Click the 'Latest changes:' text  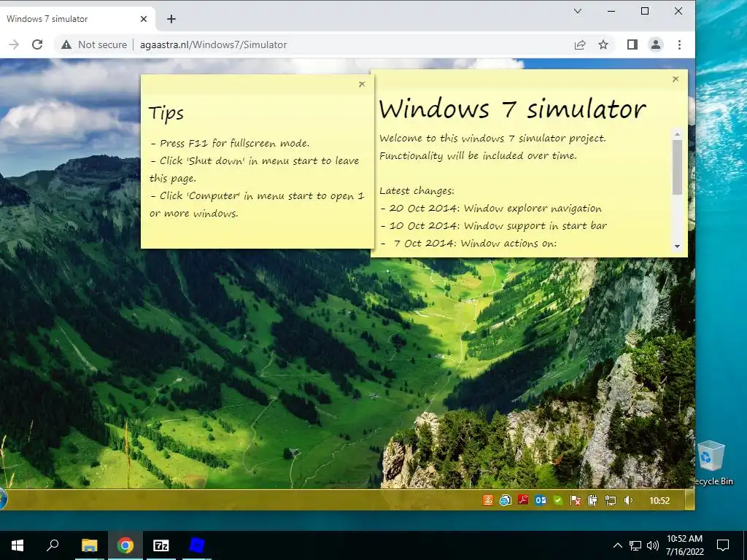(x=417, y=191)
